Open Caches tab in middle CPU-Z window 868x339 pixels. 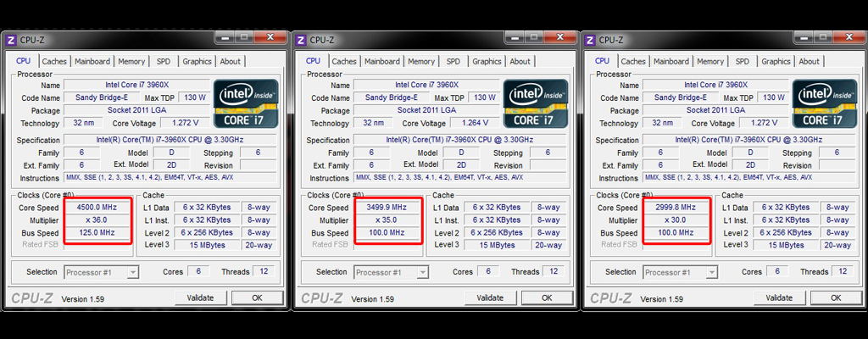coord(344,62)
